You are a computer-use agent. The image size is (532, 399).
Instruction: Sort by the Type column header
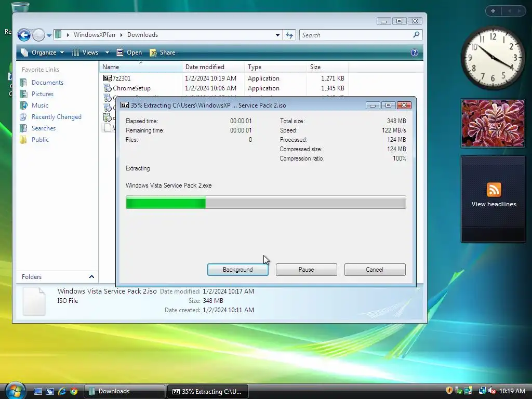pos(275,67)
